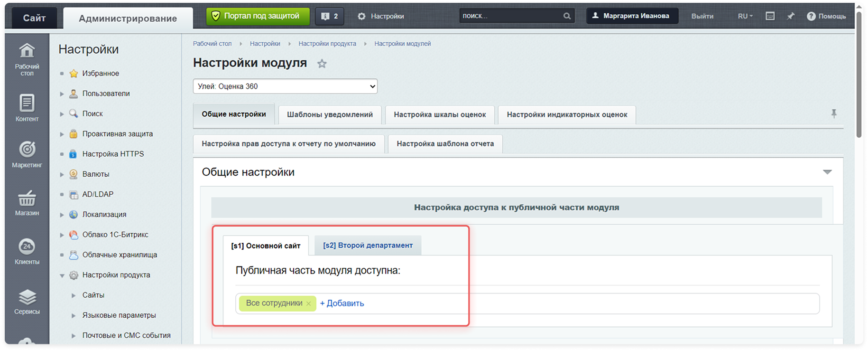Open the Маркетинг sidebar section
The width and height of the screenshot is (868, 351).
coord(27,150)
